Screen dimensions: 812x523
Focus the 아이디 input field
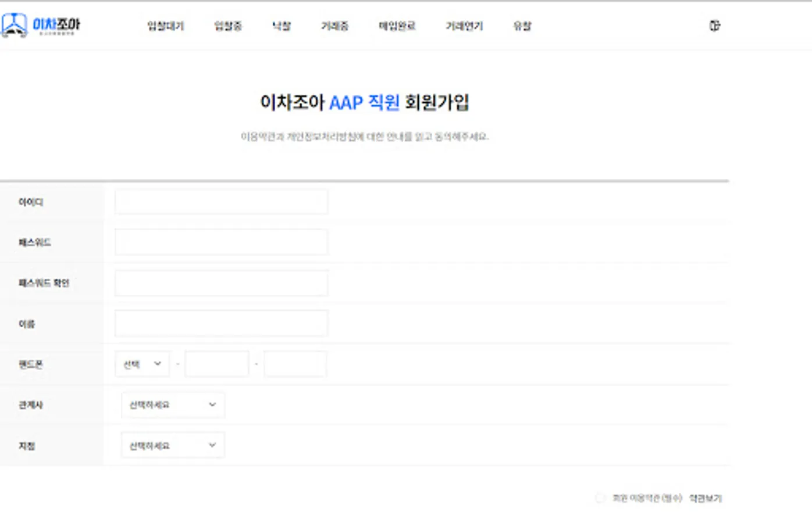222,202
